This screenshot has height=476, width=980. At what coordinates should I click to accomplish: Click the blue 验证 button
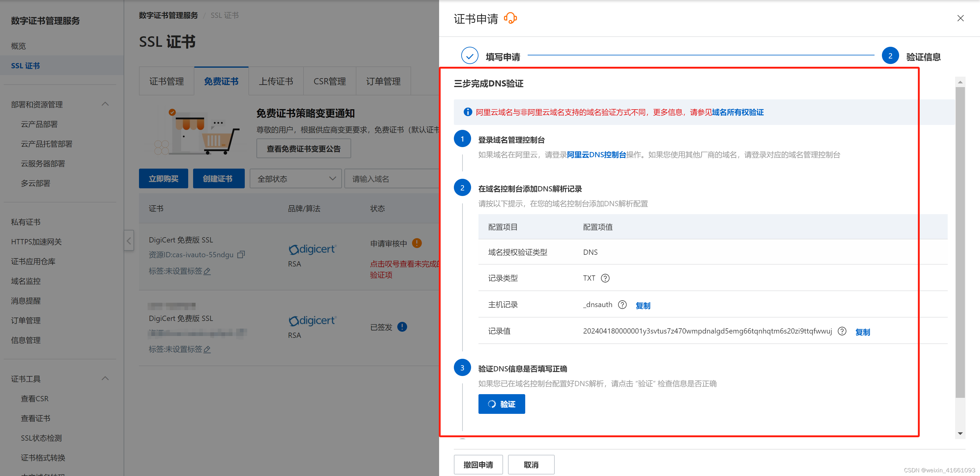[502, 404]
